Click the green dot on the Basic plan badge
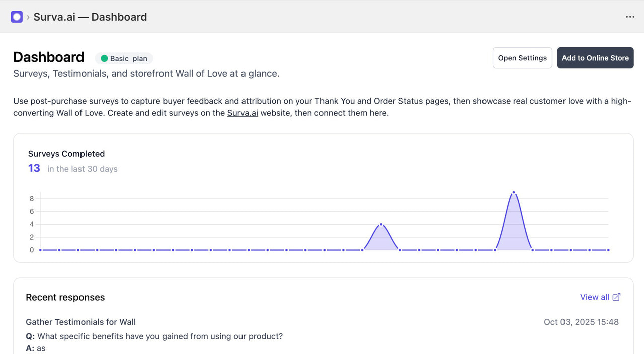 [104, 58]
